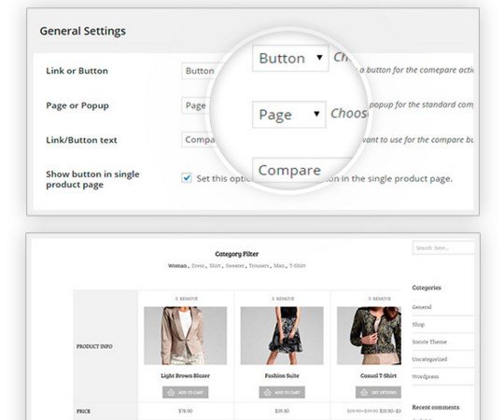Select the Trousers category filter
The height and width of the screenshot is (420, 504).
[259, 266]
